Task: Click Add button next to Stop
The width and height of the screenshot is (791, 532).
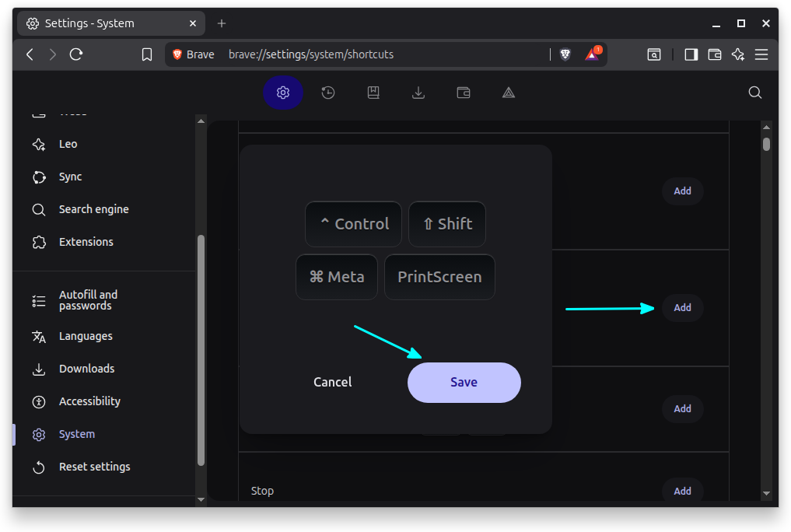Action: tap(682, 491)
